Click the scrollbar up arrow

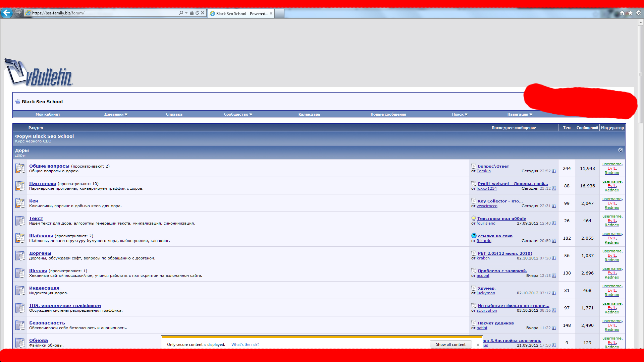[x=640, y=22]
